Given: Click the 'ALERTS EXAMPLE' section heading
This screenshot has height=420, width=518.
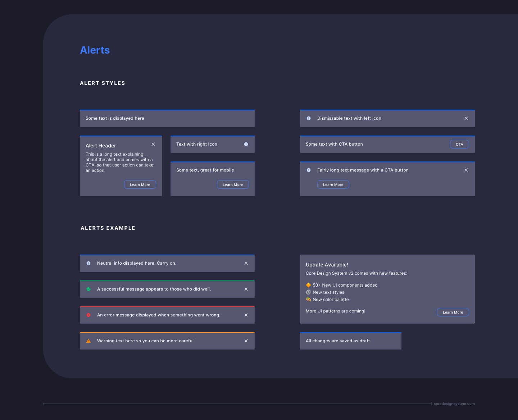Looking at the screenshot, I should tap(108, 228).
